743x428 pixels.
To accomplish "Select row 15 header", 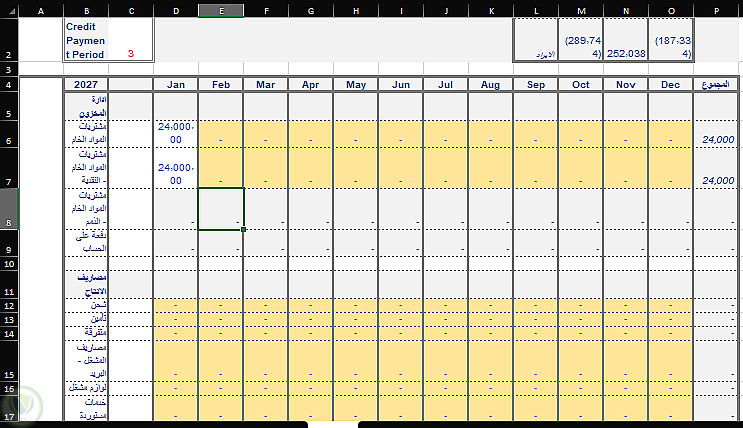I will pos(9,361).
